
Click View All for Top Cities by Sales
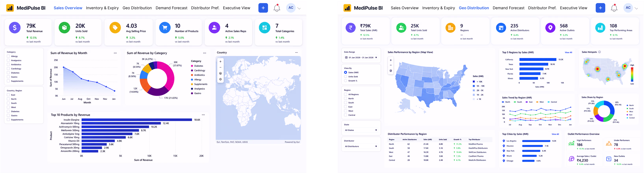(x=555, y=134)
